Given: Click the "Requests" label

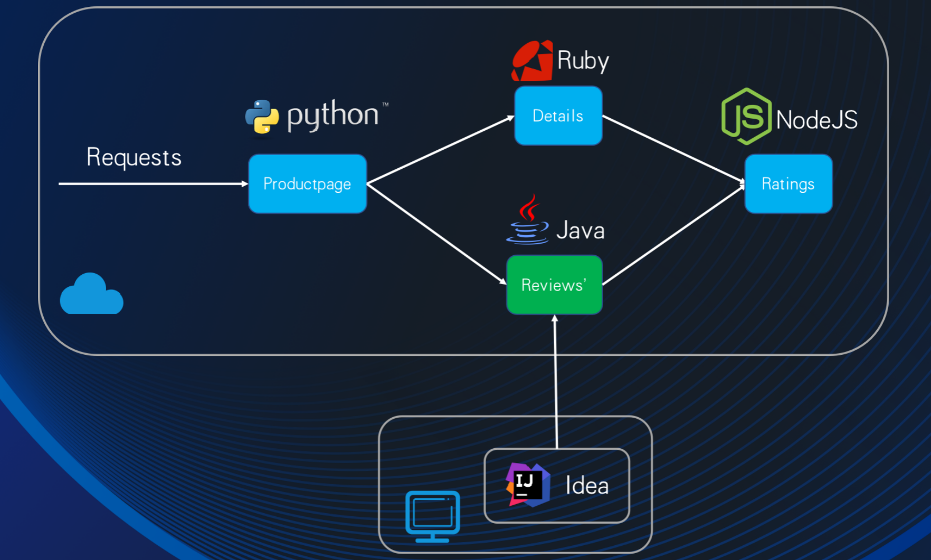Looking at the screenshot, I should coord(134,158).
